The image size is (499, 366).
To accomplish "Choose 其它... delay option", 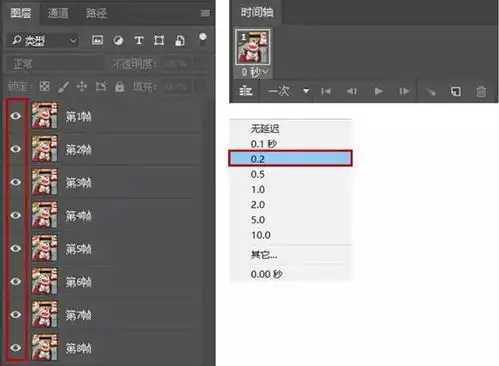I will point(290,255).
